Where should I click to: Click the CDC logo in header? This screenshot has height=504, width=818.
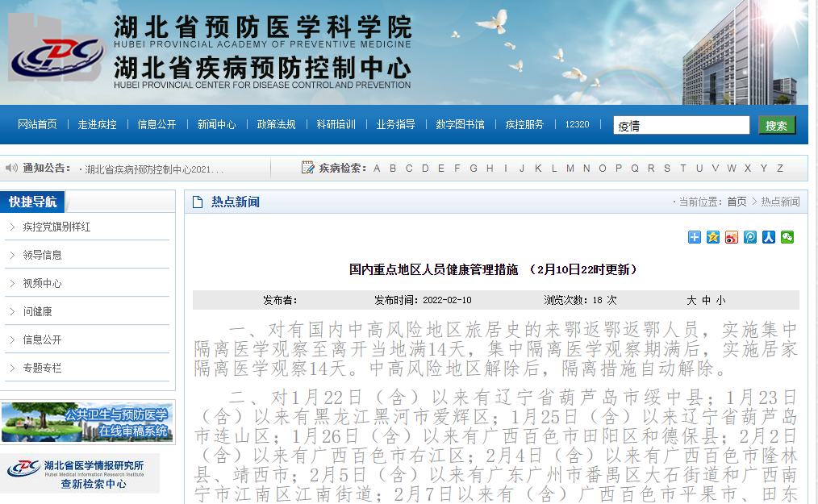coord(56,54)
